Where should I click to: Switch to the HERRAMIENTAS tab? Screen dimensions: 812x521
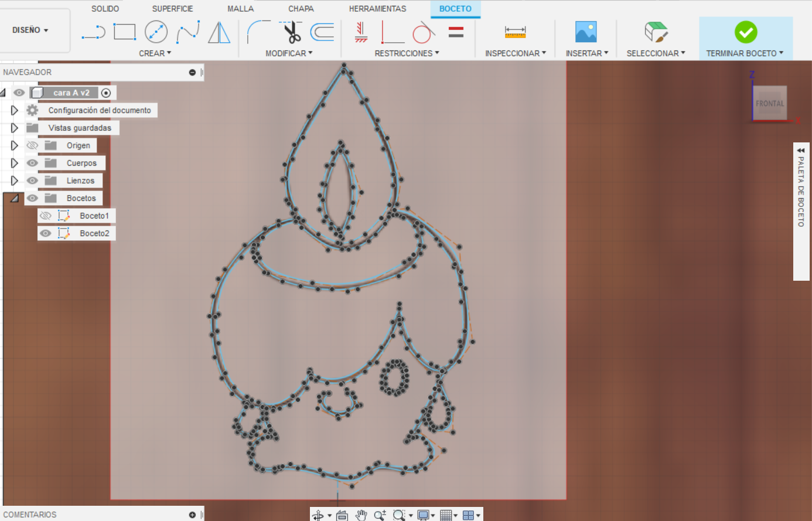(x=377, y=9)
